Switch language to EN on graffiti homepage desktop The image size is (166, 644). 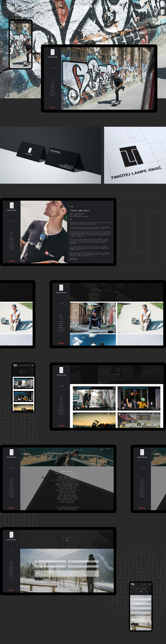pyautogui.click(x=54, y=68)
